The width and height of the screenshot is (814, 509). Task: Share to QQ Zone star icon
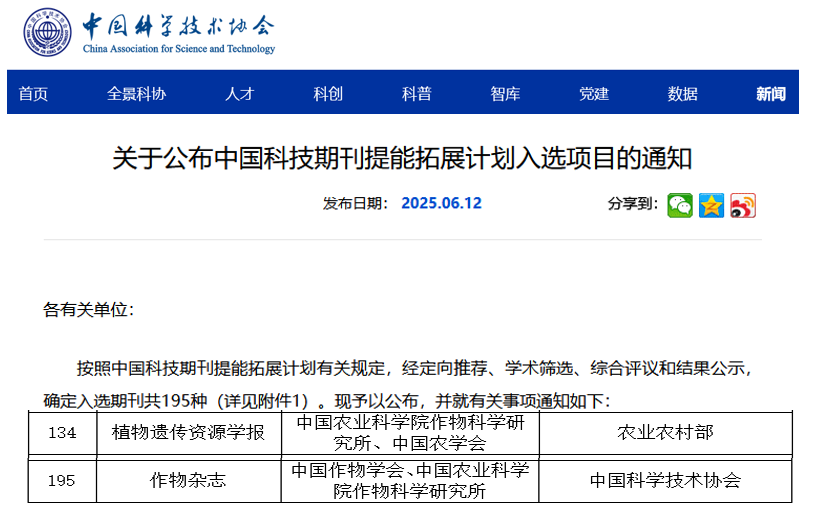point(711,205)
